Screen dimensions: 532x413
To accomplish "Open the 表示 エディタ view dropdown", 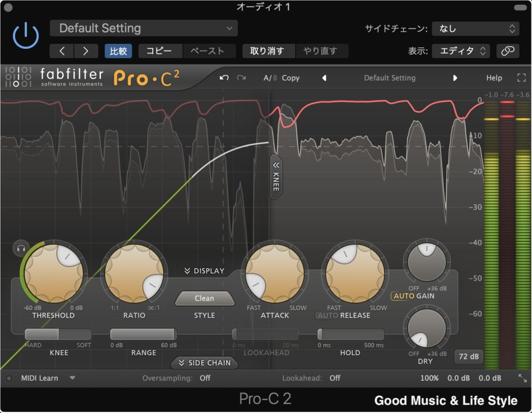I will 461,51.
